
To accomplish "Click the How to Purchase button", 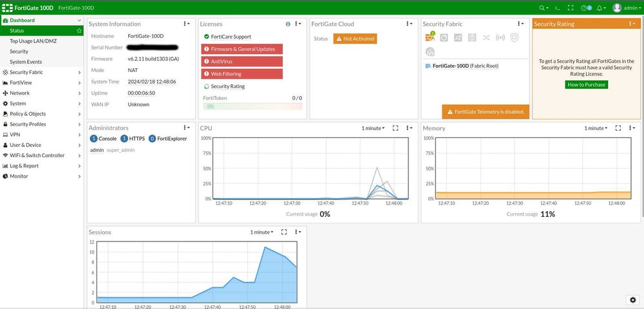I will click(x=586, y=84).
